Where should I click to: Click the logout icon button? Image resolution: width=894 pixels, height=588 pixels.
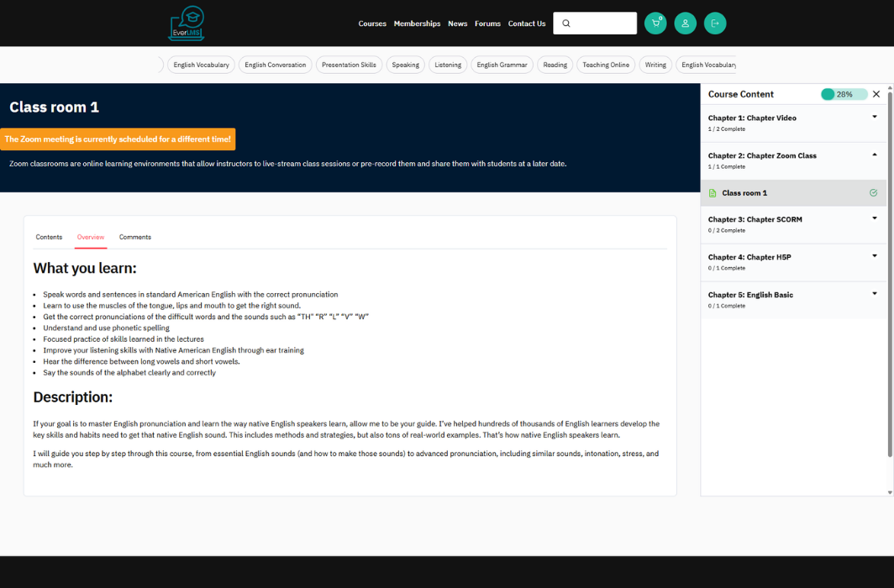[715, 24]
